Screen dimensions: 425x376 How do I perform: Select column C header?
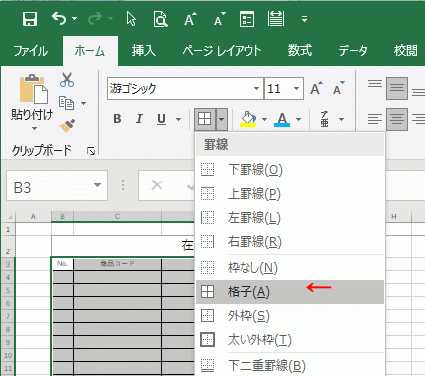[117, 217]
